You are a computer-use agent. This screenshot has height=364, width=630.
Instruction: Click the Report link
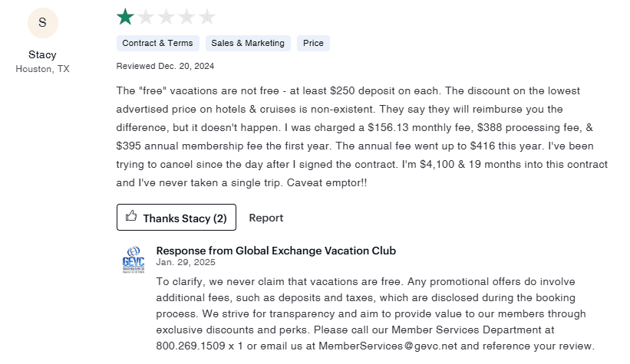pos(266,218)
